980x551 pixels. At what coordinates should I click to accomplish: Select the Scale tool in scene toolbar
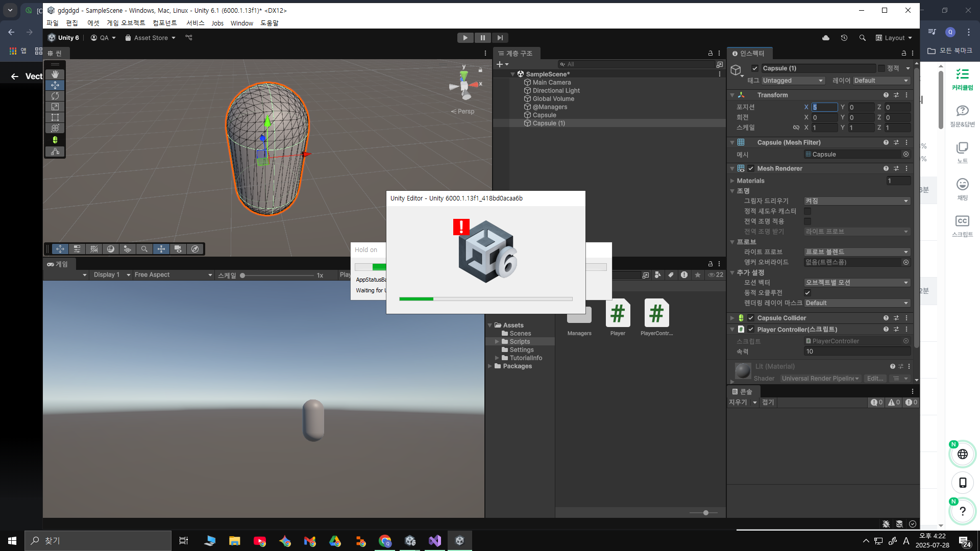point(55,107)
